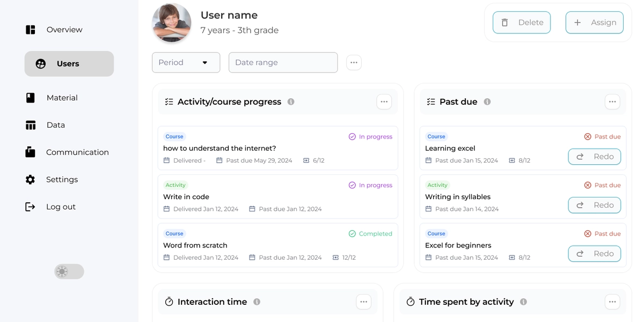The width and height of the screenshot is (644, 322).
Task: Click the Delete button
Action: 522,23
